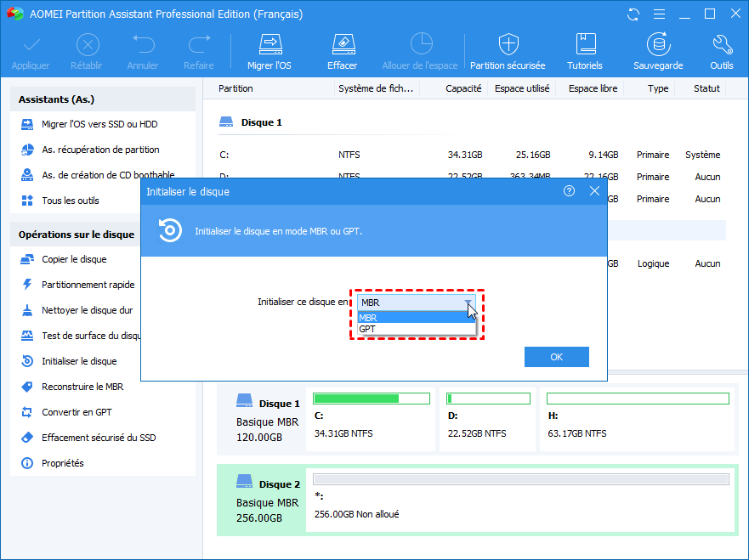Sort by Espace libre column header
The image size is (749, 560).
coord(593,88)
